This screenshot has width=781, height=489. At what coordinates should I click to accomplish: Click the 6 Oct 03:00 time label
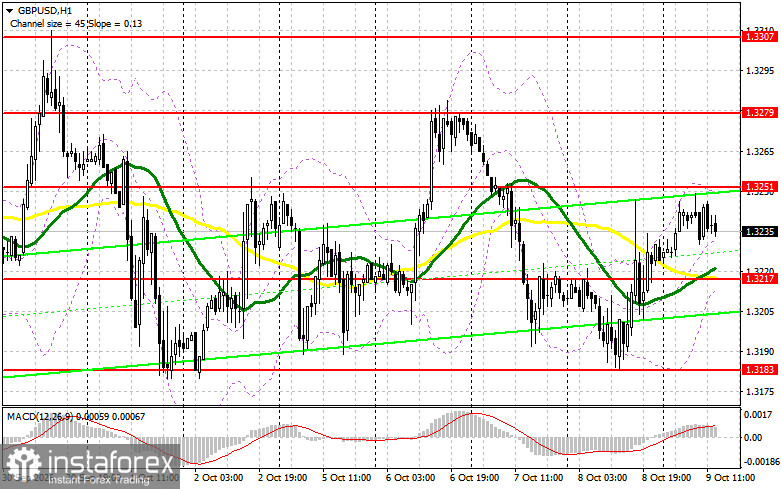tap(410, 478)
